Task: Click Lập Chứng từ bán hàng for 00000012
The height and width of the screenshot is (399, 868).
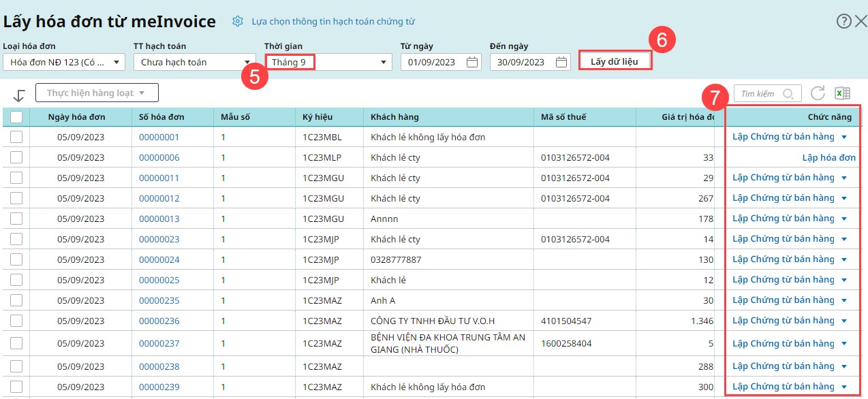Action: point(784,198)
